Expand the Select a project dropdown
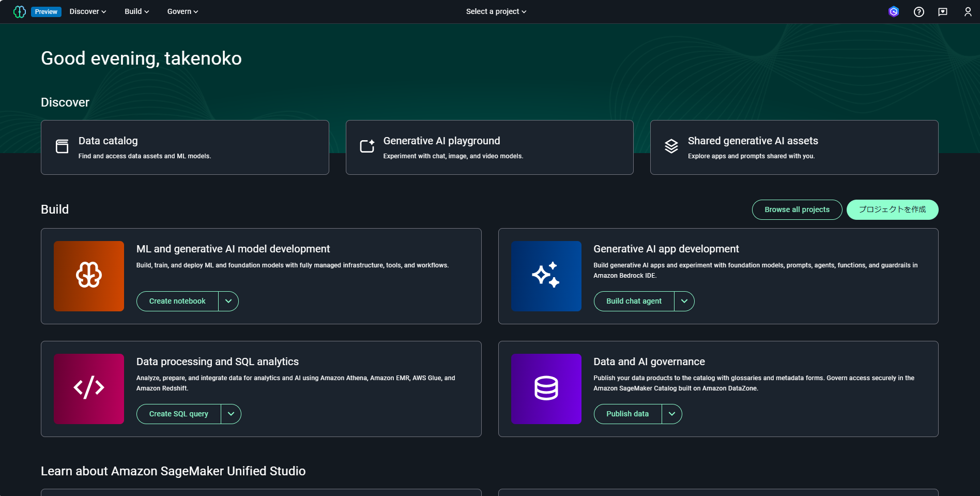 (x=496, y=11)
